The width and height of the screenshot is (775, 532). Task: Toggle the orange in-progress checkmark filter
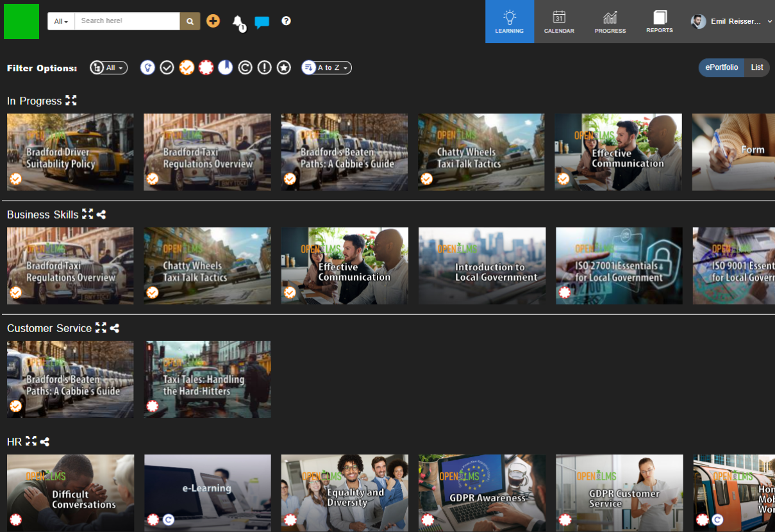coord(187,67)
